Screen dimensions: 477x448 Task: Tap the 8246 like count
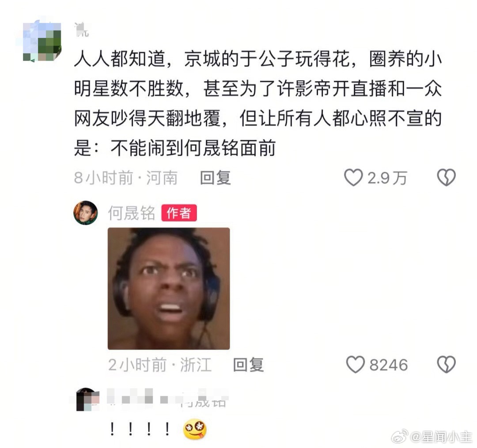click(x=389, y=365)
